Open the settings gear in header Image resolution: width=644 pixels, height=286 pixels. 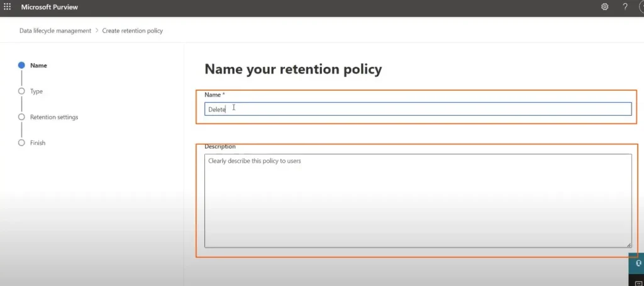(605, 7)
